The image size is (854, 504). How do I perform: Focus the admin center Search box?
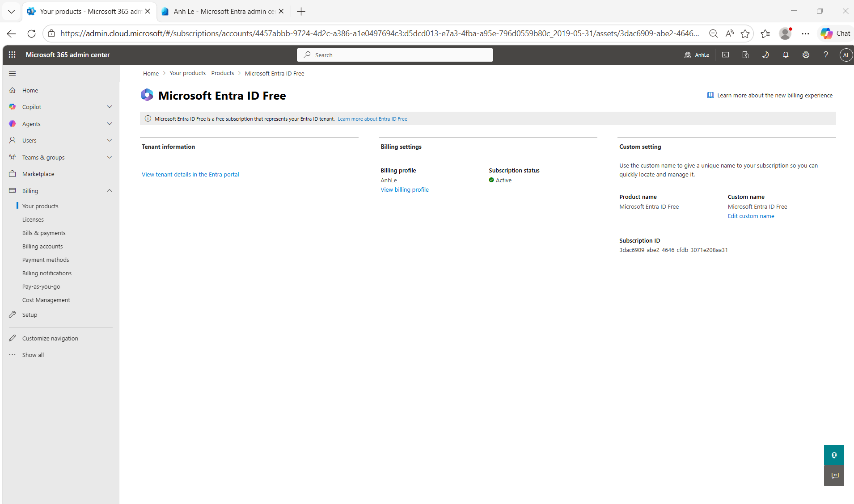395,55
